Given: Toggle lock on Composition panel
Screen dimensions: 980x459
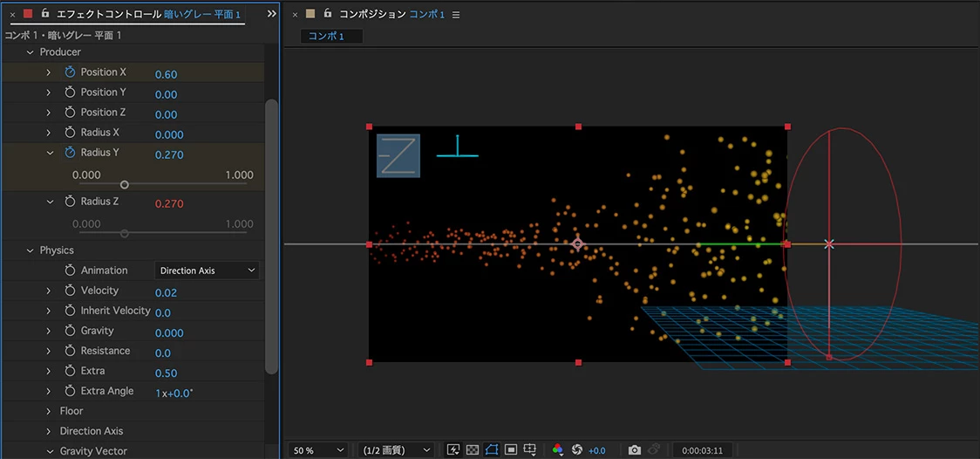Looking at the screenshot, I should [x=328, y=13].
